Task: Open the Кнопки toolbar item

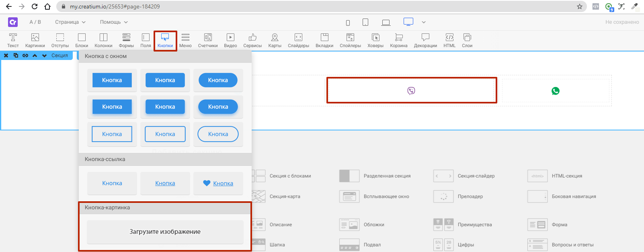Action: (165, 41)
